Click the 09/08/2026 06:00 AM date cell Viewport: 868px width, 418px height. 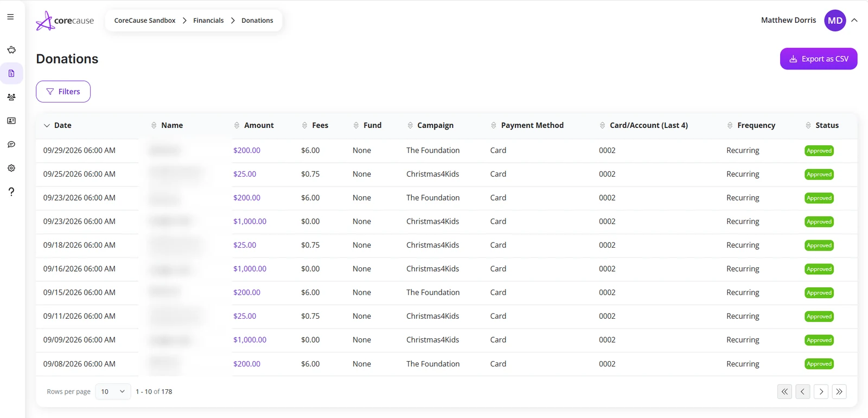[x=79, y=364]
